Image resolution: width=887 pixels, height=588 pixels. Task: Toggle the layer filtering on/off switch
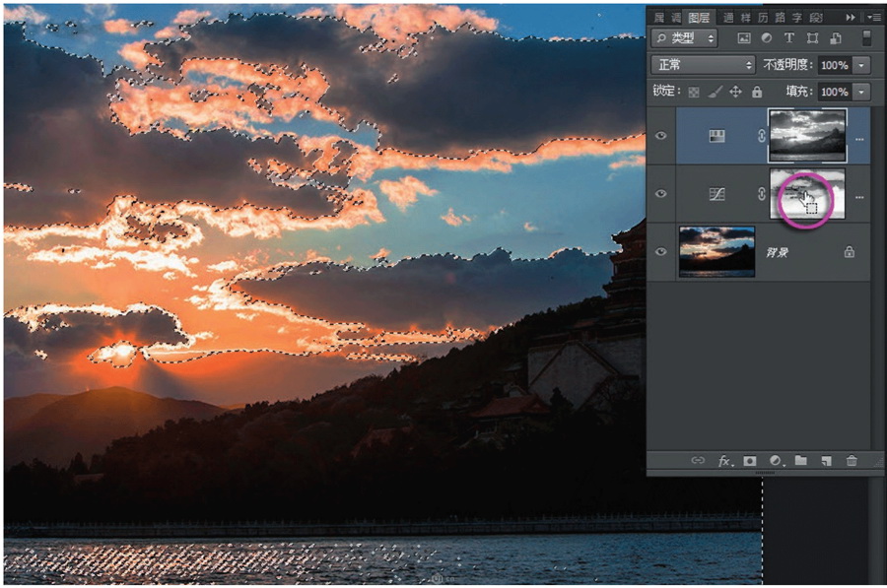[866, 37]
